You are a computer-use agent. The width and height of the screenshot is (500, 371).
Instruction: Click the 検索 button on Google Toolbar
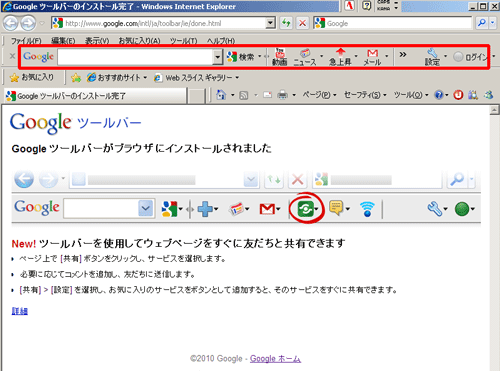tap(241, 57)
